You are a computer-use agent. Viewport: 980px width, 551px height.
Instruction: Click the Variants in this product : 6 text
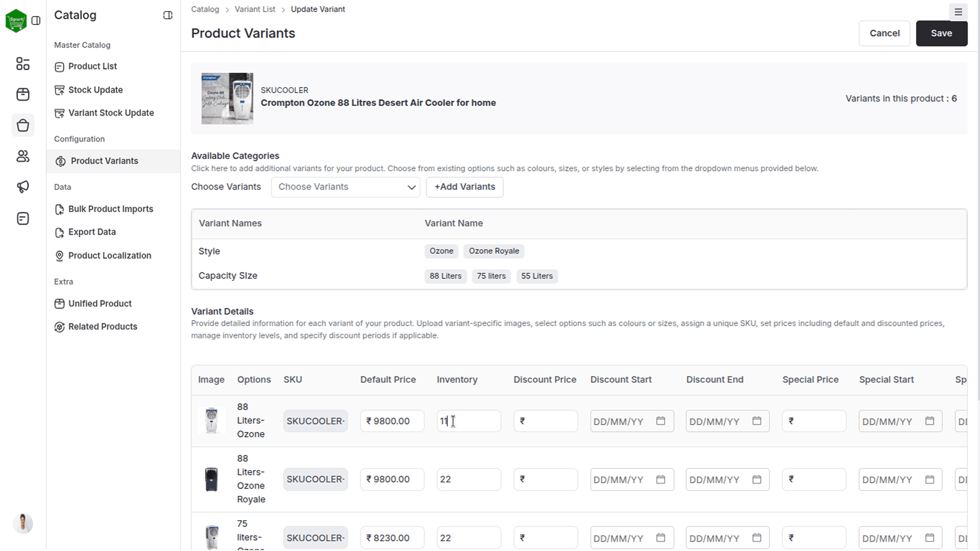901,98
